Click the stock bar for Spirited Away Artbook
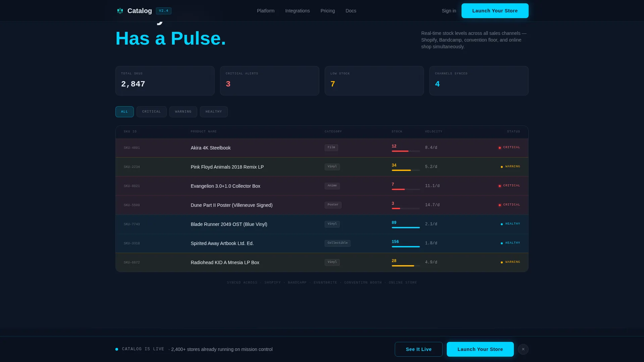The width and height of the screenshot is (644, 362). (406, 247)
